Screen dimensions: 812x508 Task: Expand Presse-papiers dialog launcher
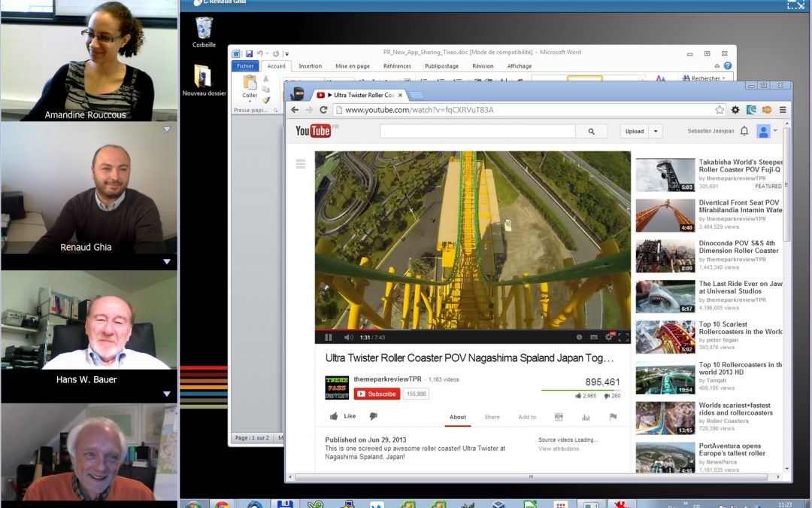coord(275,111)
